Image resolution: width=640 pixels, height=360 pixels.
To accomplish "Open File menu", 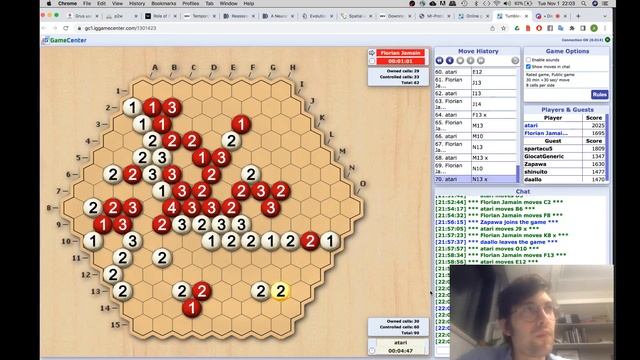I will [x=87, y=3].
